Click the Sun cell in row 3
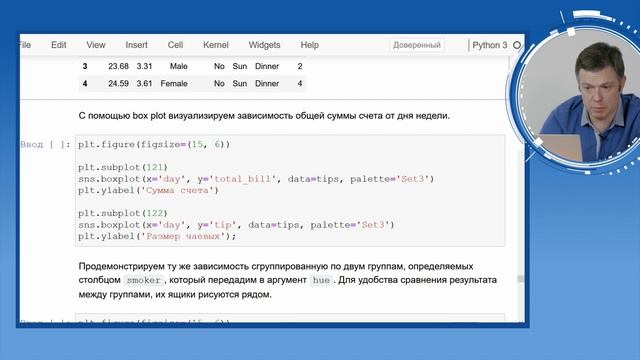Viewport: 640px width, 360px height. [x=240, y=66]
